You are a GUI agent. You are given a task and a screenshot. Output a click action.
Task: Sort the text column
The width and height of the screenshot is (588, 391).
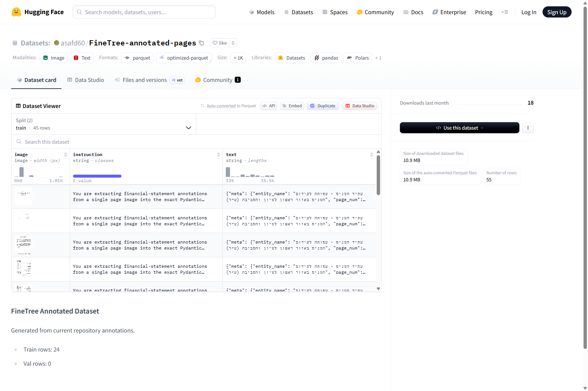coord(372,155)
